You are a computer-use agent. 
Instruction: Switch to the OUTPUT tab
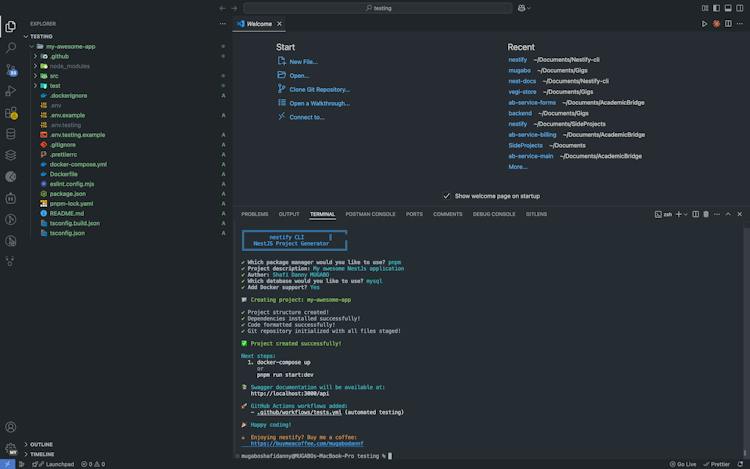[x=289, y=214]
